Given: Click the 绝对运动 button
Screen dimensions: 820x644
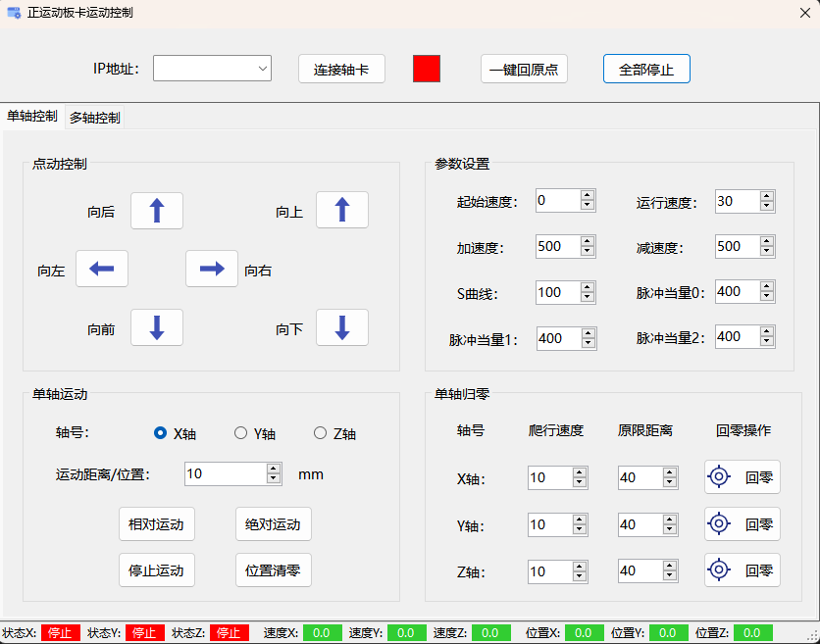Looking at the screenshot, I should point(273,524).
